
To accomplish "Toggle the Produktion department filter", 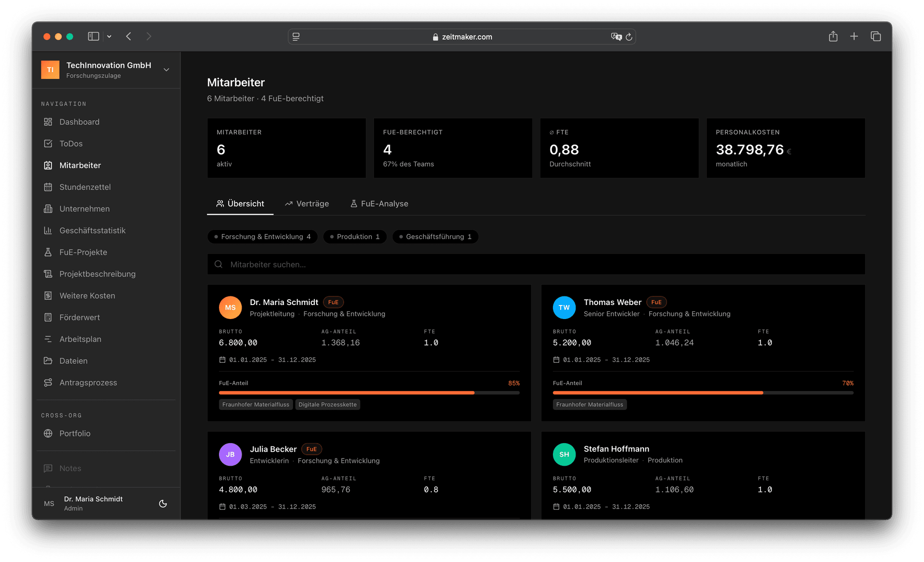I will pyautogui.click(x=355, y=236).
